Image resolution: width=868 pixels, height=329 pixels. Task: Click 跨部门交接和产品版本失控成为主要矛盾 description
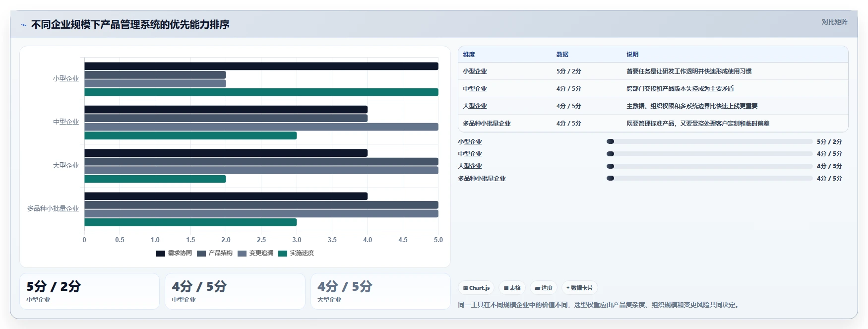(680, 89)
